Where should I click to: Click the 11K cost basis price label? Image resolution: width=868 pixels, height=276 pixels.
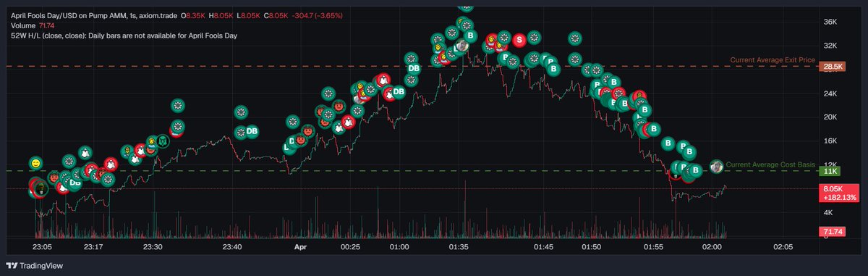(x=829, y=171)
